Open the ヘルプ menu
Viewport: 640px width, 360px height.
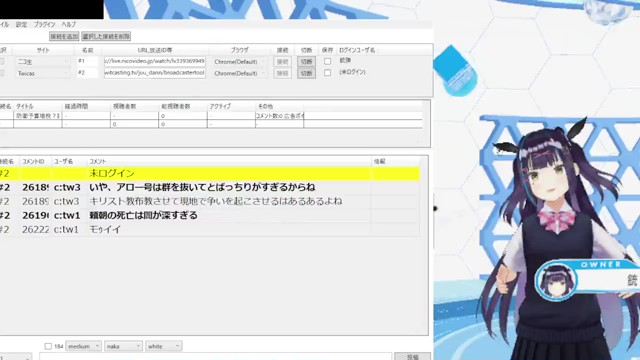point(69,24)
